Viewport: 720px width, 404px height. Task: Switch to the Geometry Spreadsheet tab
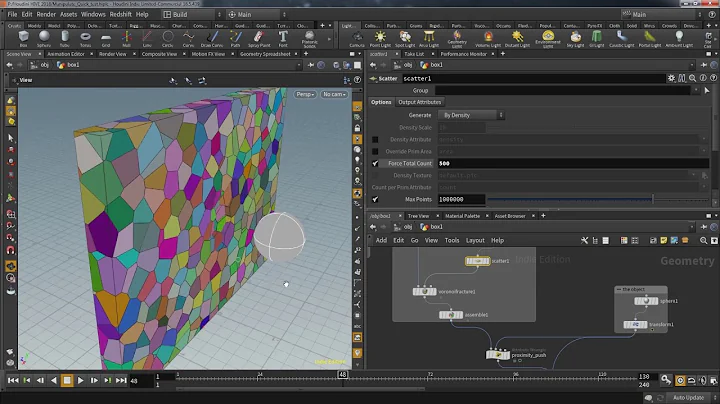265,54
